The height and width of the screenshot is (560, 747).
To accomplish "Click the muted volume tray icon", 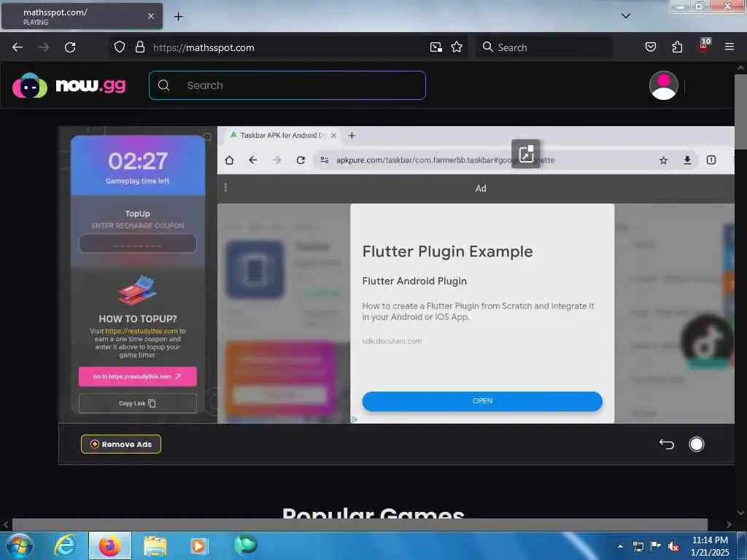I will [673, 546].
